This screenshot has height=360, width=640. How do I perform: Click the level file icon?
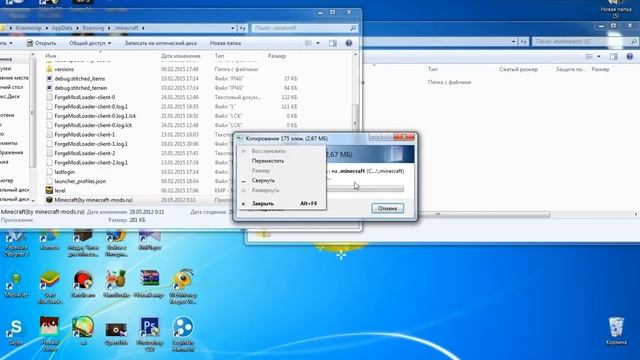[x=49, y=190]
